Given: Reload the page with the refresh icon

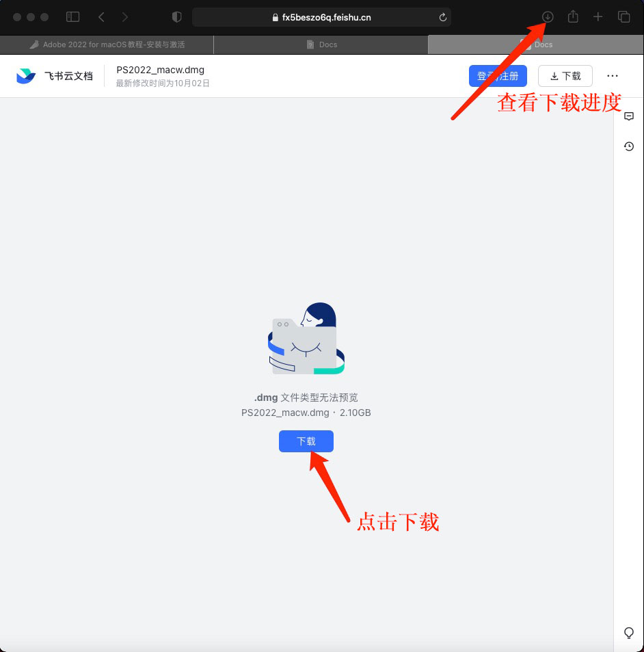Looking at the screenshot, I should click(443, 16).
